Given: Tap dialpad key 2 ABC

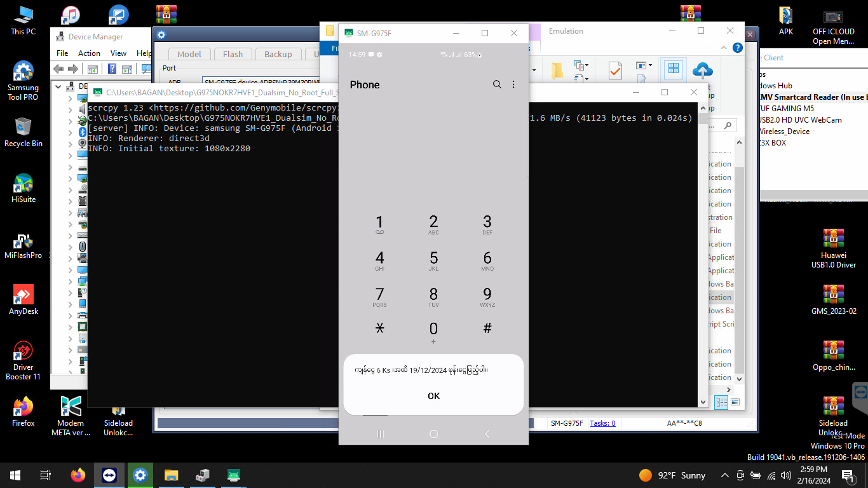Looking at the screenshot, I should (433, 225).
